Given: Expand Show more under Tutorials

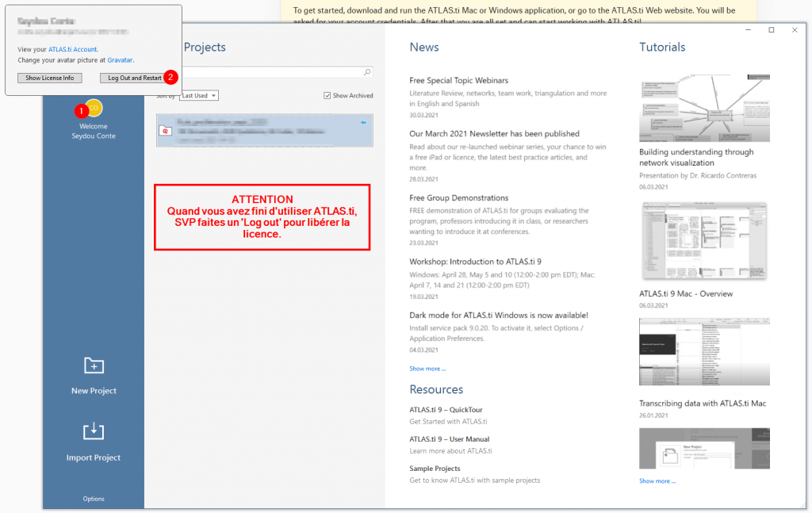Looking at the screenshot, I should click(x=657, y=481).
